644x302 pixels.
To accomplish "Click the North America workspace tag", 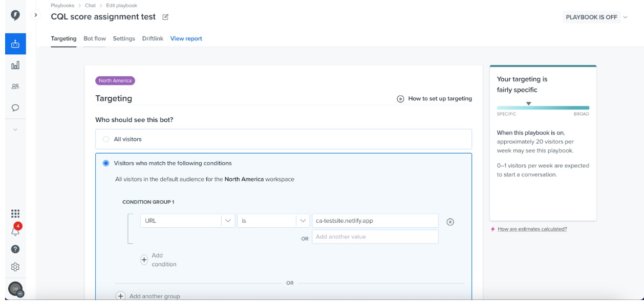I will point(115,81).
